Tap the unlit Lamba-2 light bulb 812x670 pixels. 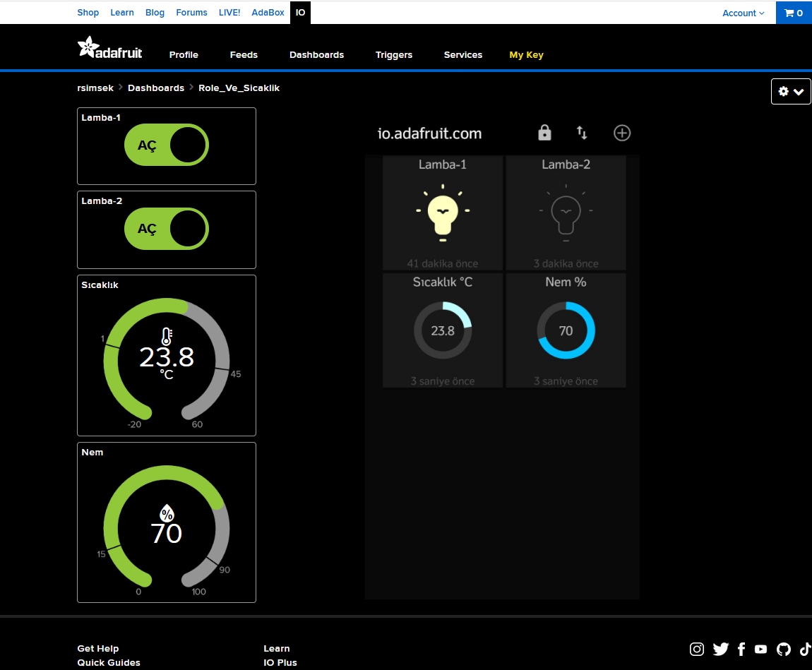(x=566, y=213)
